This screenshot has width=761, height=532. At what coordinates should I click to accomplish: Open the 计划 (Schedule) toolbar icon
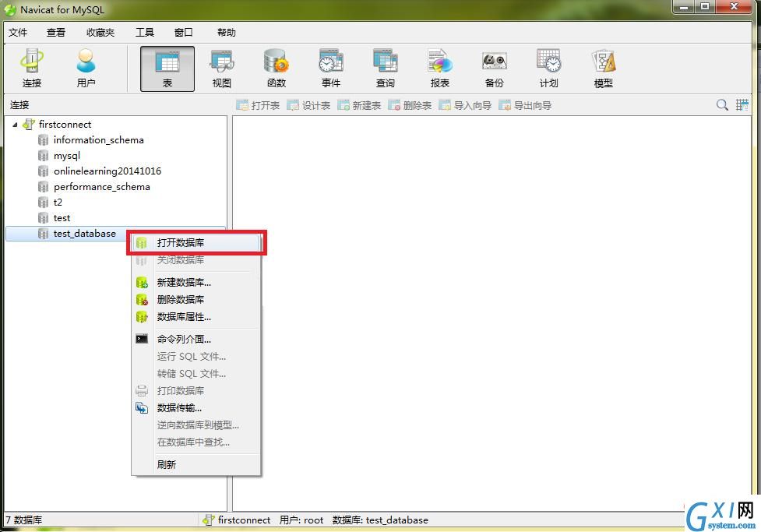point(549,69)
